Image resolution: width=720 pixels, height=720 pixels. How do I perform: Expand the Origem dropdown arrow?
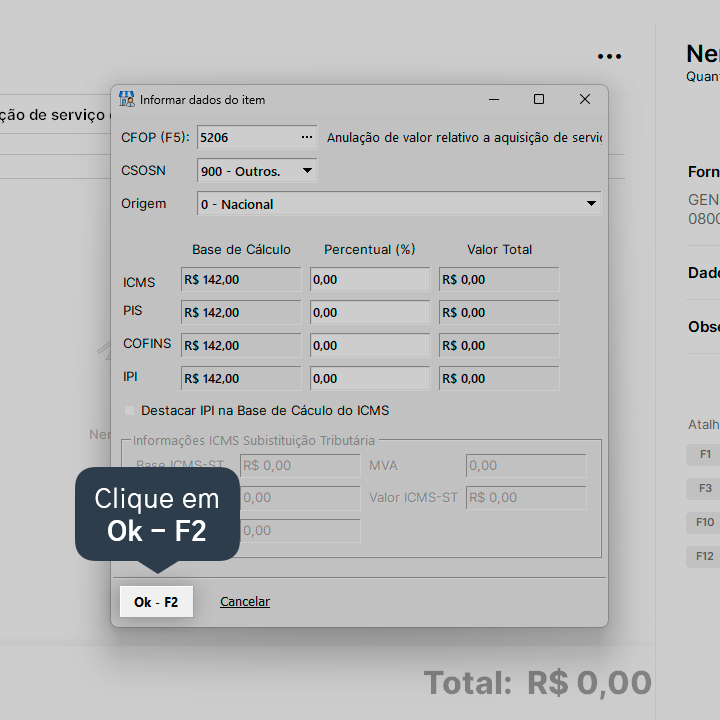pos(591,203)
